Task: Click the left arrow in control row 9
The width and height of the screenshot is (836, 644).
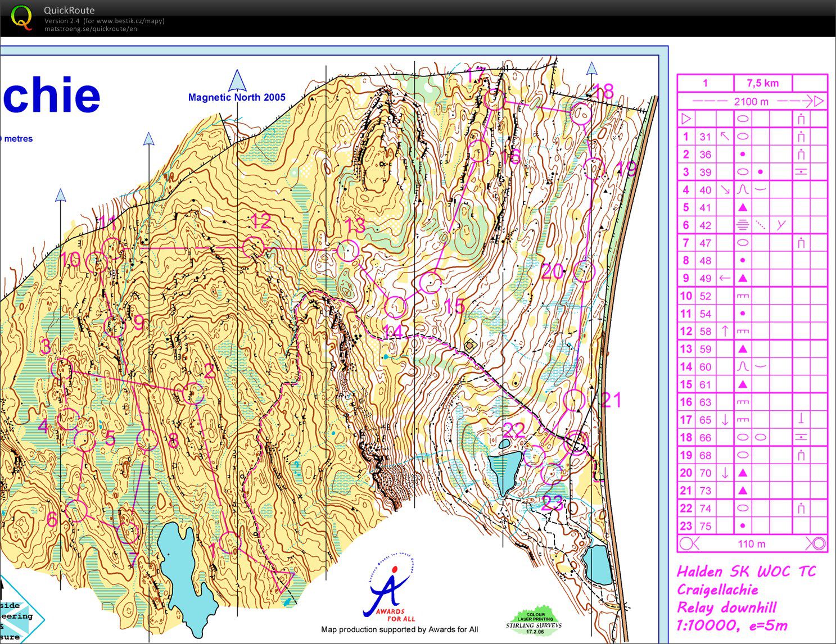Action: 725,278
